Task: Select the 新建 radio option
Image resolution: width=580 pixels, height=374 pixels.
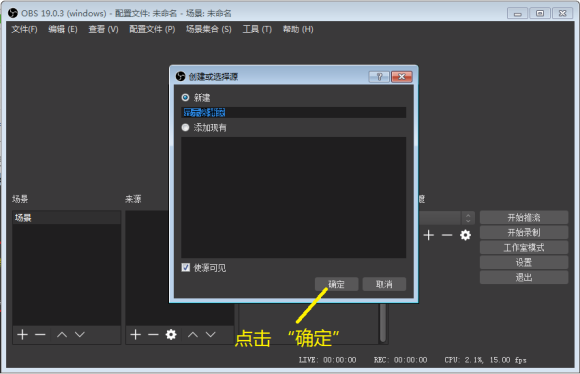Action: pos(185,98)
